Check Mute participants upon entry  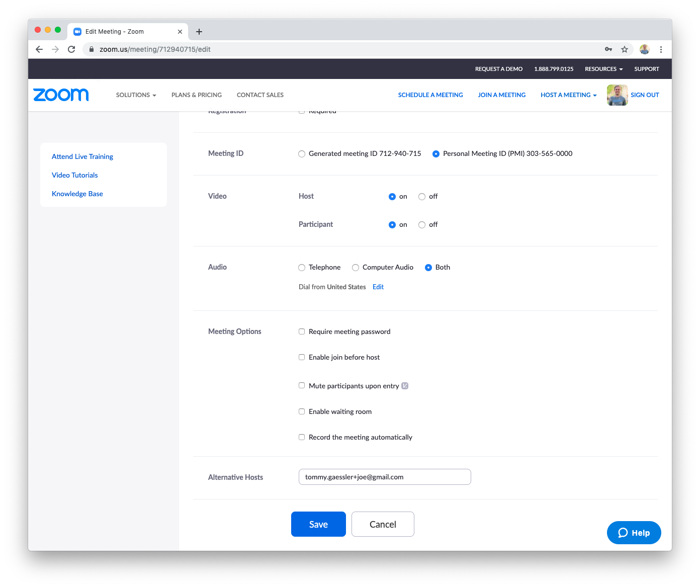pyautogui.click(x=302, y=385)
